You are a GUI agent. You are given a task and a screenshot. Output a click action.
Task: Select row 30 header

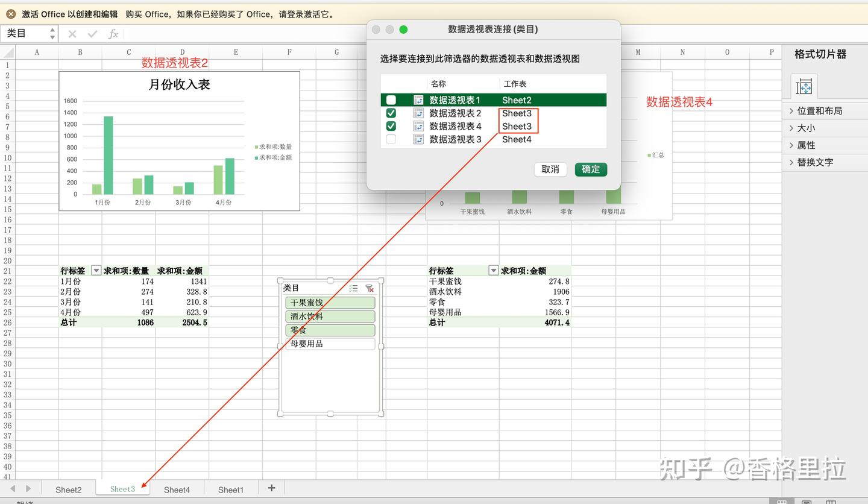[7, 364]
